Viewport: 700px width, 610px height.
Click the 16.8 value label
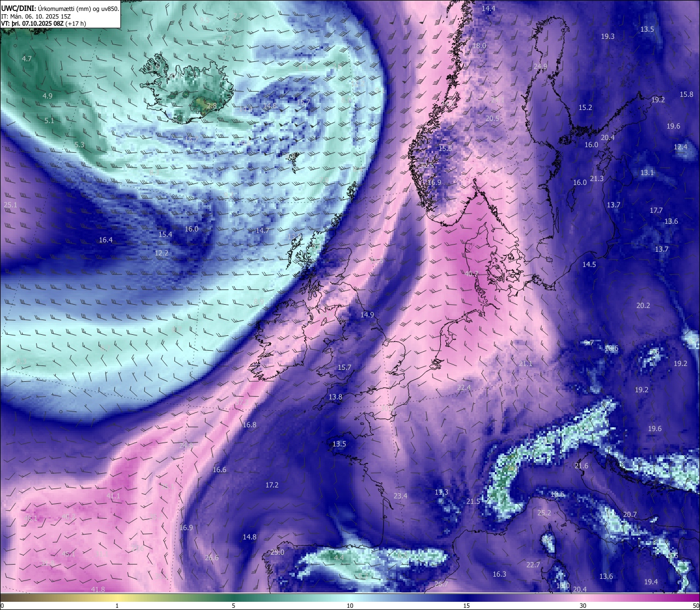point(249,425)
